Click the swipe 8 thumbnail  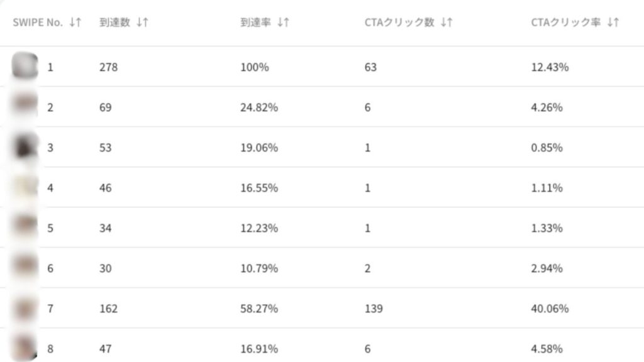point(25,348)
